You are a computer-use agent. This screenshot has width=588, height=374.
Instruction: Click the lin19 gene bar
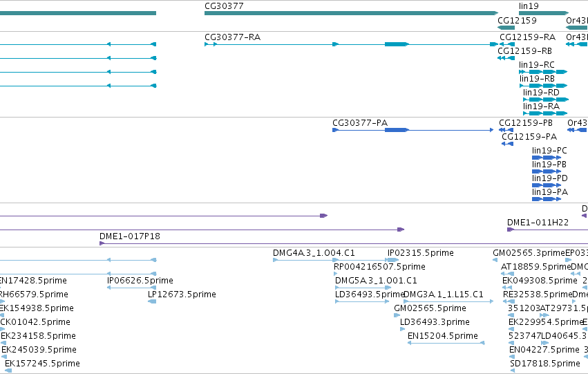[544, 13]
